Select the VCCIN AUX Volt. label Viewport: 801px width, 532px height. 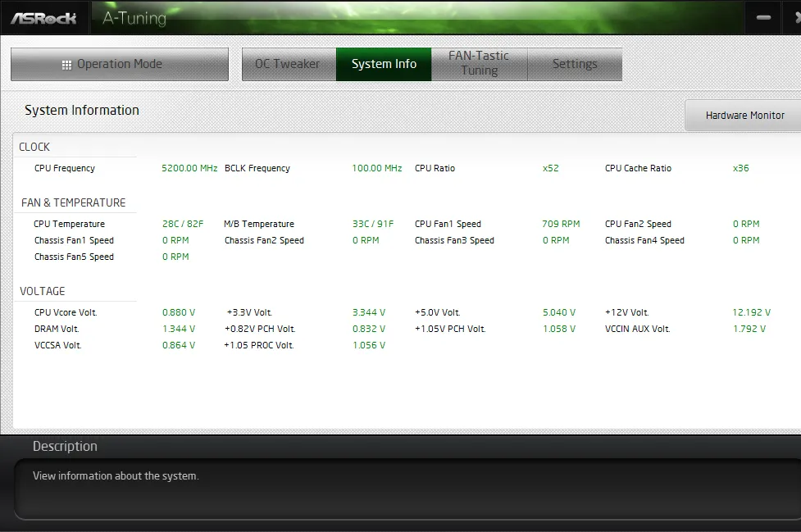[638, 329]
